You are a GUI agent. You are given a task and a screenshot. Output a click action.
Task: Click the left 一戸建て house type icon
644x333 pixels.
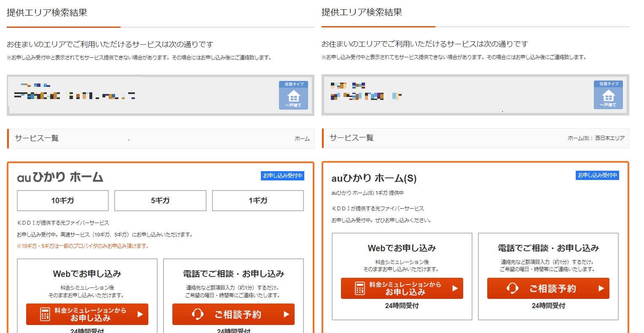point(293,95)
